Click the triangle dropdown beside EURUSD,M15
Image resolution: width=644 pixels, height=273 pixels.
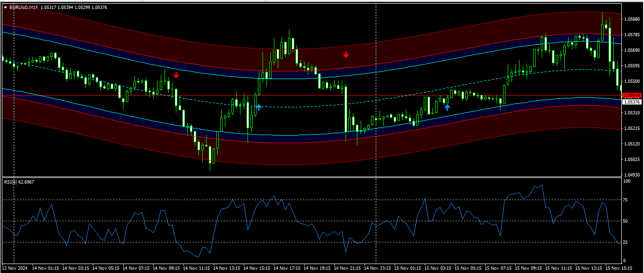point(5,8)
